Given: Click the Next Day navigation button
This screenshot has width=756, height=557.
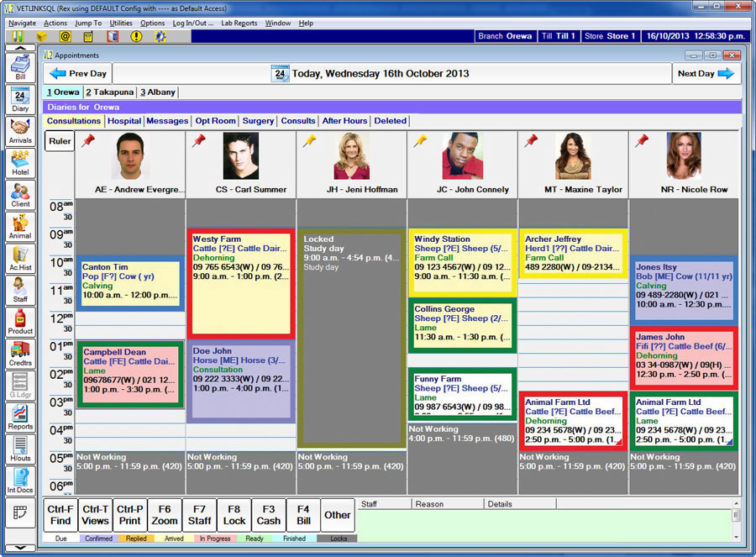Looking at the screenshot, I should 706,74.
